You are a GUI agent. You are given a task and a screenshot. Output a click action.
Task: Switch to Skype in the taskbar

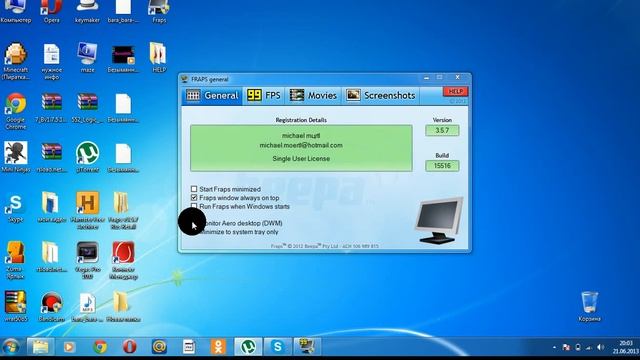pos(278,347)
